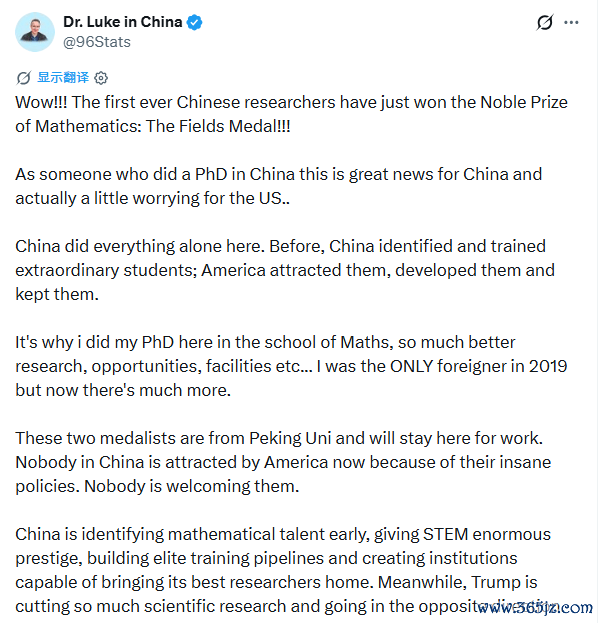
Task: Open translation settings gear icon
Action: [101, 78]
